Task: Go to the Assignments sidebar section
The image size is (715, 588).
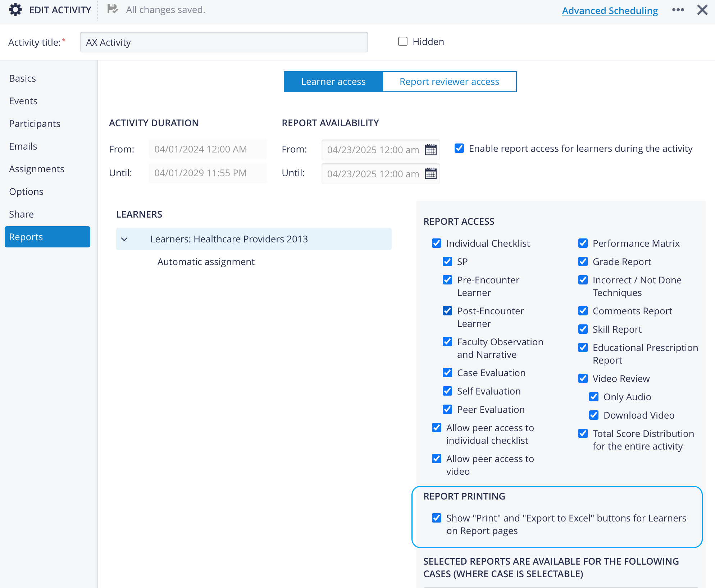Action: [37, 169]
